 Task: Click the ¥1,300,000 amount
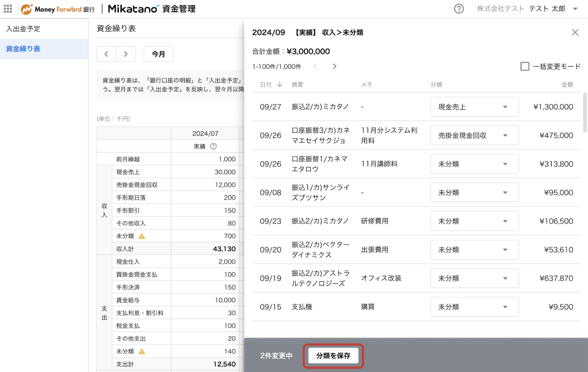[553, 107]
